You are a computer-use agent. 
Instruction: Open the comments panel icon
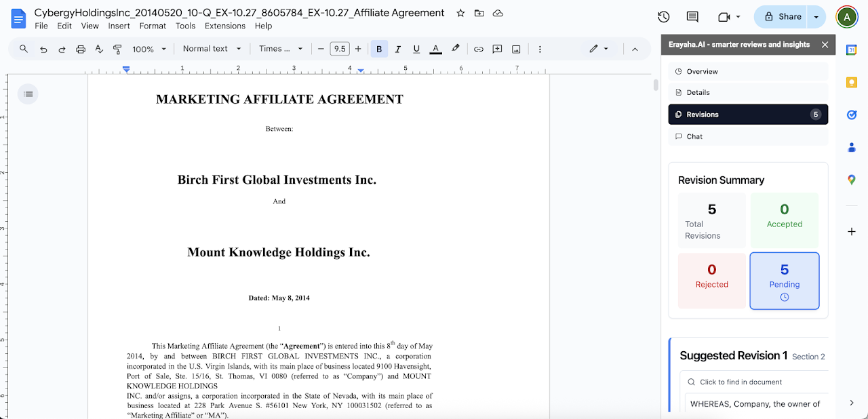pyautogui.click(x=692, y=17)
